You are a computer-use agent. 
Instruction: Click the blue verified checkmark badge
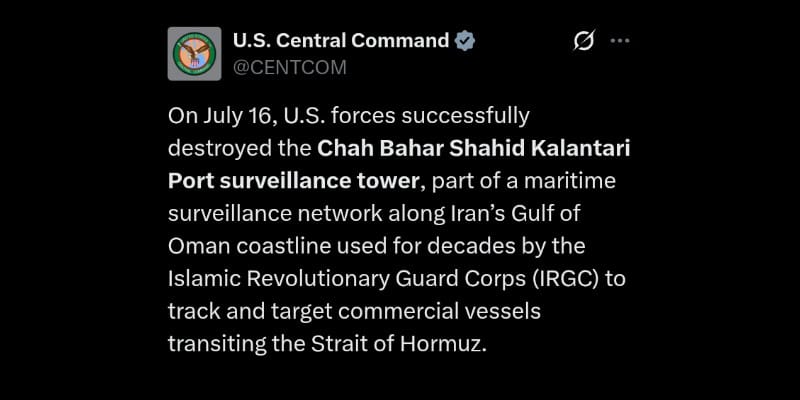[x=465, y=40]
